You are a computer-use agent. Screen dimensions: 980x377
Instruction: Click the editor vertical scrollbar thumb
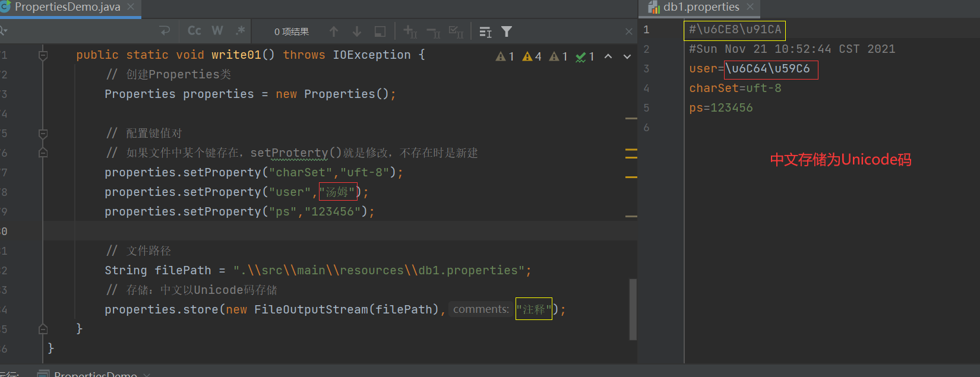633,309
